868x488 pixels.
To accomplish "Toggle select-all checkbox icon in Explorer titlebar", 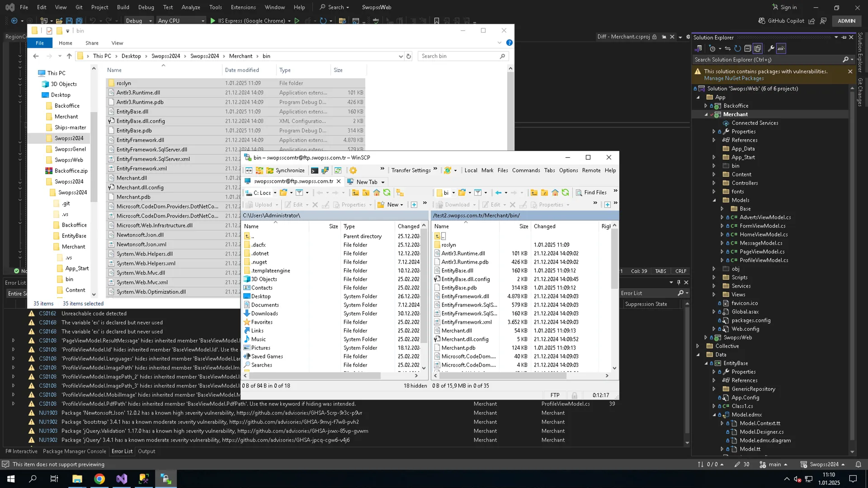I will [49, 31].
